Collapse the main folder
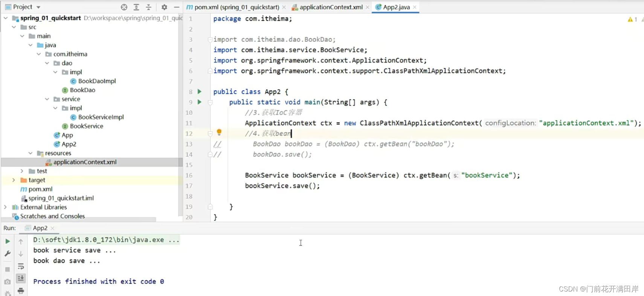 22,36
